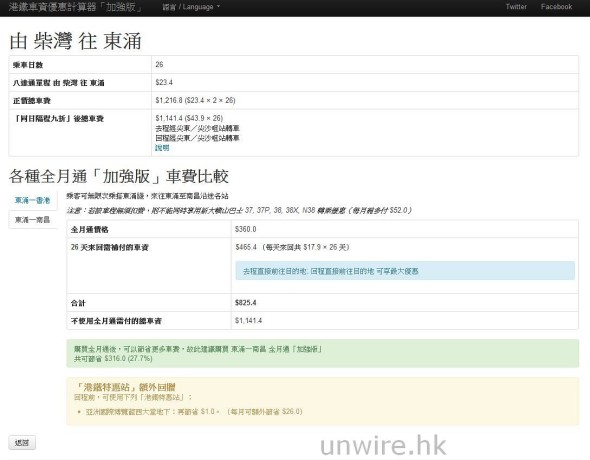
Task: Open the Twitter link in navbar
Action: coord(516,7)
